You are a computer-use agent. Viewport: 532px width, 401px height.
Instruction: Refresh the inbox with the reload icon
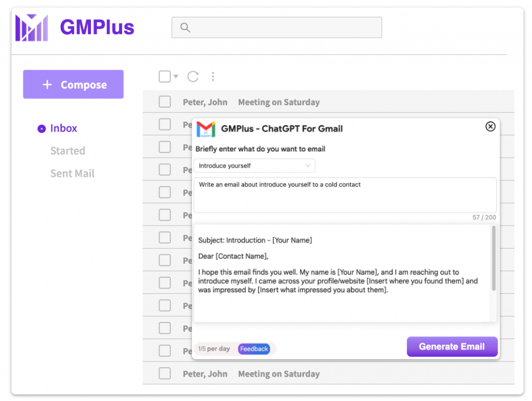(x=193, y=76)
